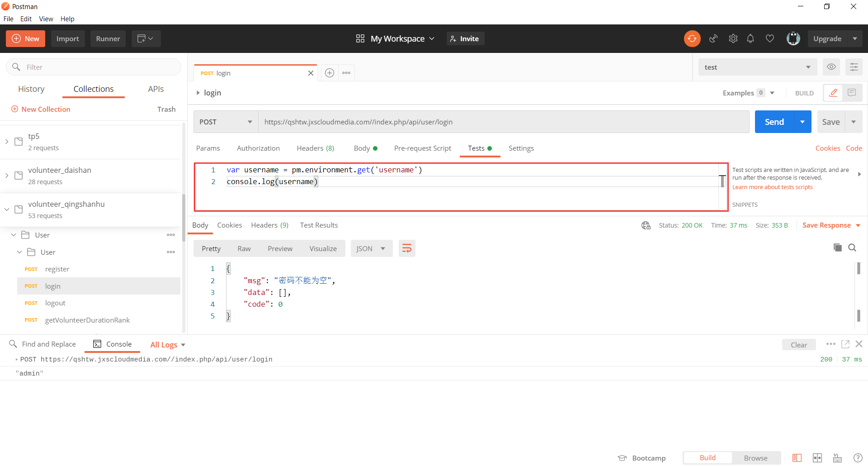This screenshot has width=868, height=466.
Task: Open the HTTP method POST dropdown
Action: coord(226,122)
